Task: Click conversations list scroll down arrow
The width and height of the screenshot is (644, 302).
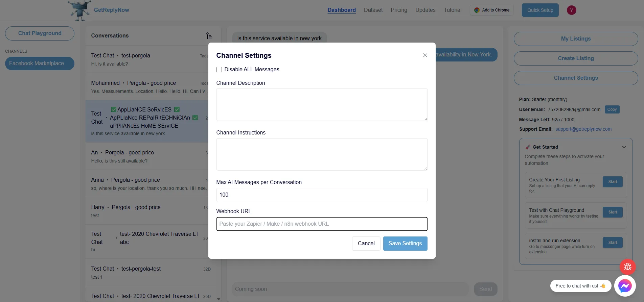Action: [x=218, y=299]
